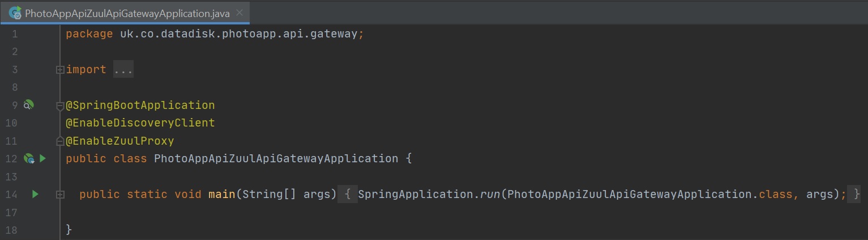Click the Spring bean gutter icon on line 9
This screenshot has height=240, width=868.
pos(28,105)
